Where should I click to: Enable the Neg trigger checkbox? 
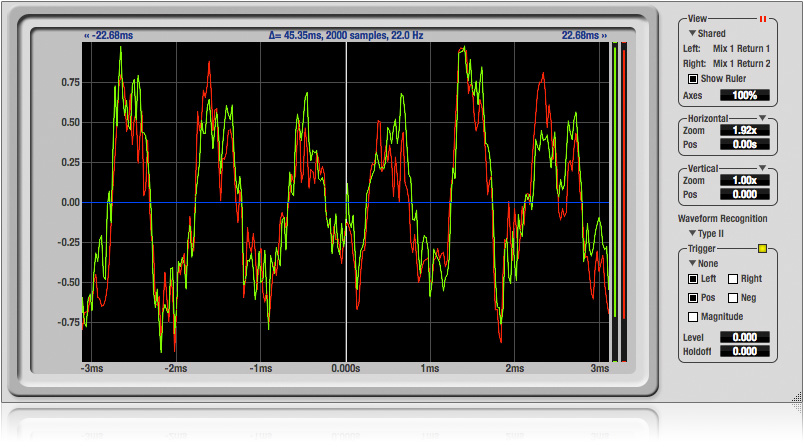pyautogui.click(x=733, y=298)
